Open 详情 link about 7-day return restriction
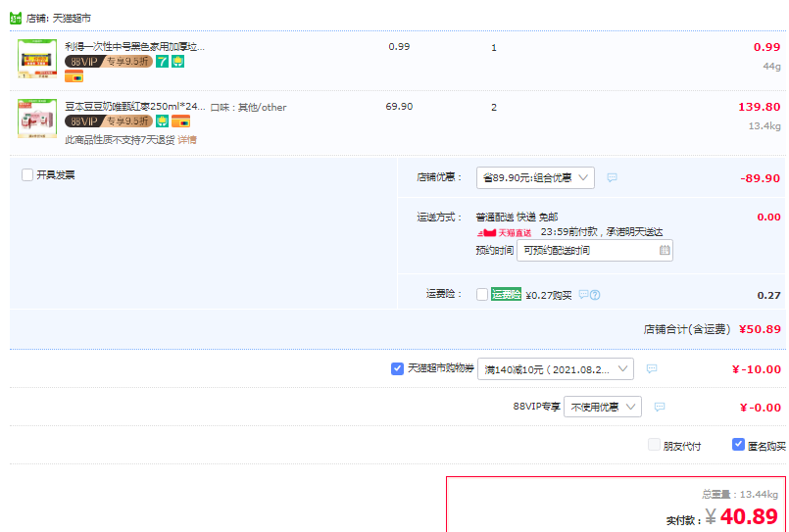Image resolution: width=789 pixels, height=532 pixels. [x=187, y=140]
